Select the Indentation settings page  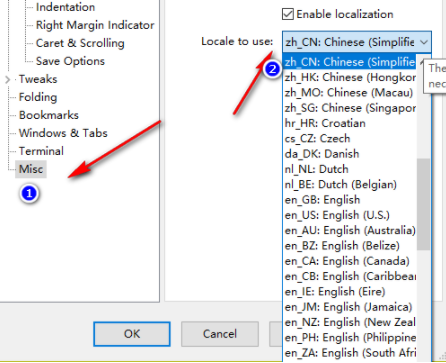click(x=65, y=7)
